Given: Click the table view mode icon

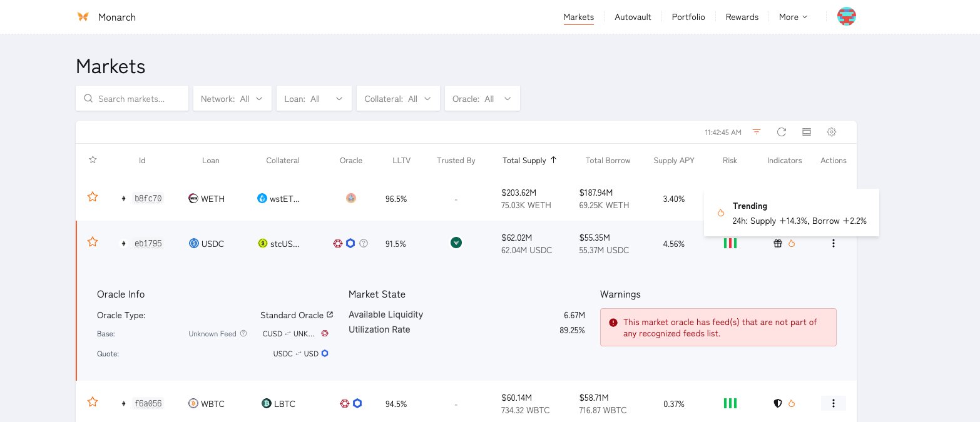Looking at the screenshot, I should (807, 132).
